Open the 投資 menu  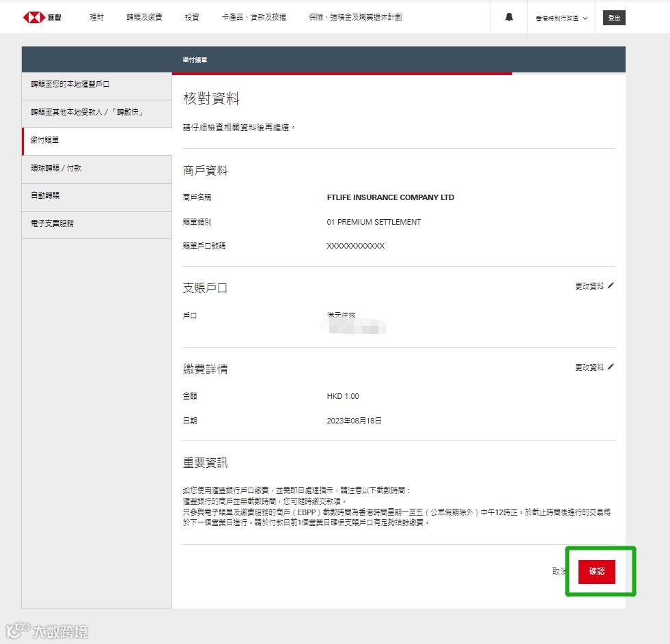click(192, 17)
